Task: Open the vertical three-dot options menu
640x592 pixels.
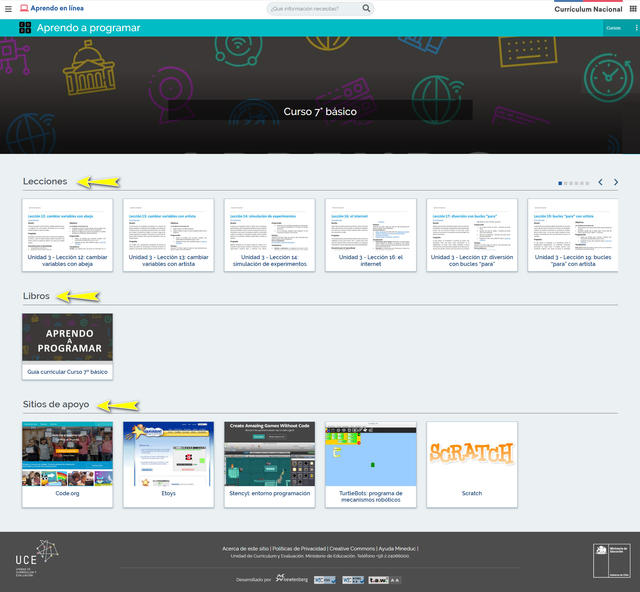Action: (x=636, y=28)
